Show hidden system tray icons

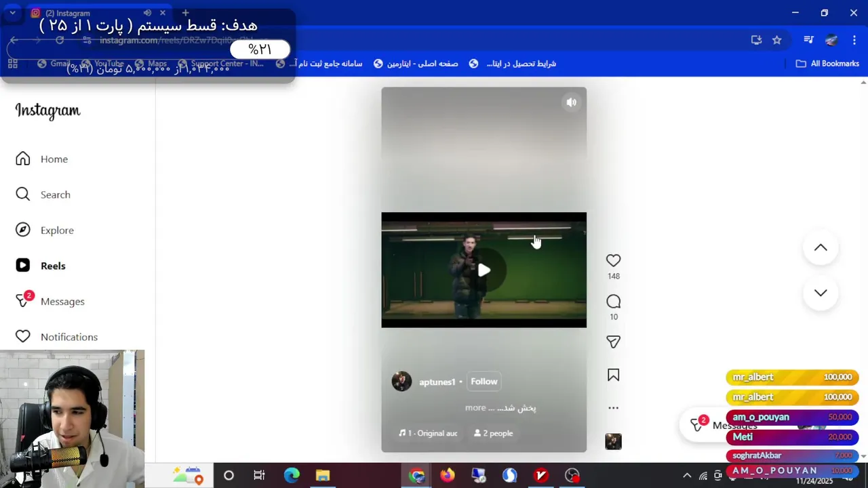pos(687,476)
